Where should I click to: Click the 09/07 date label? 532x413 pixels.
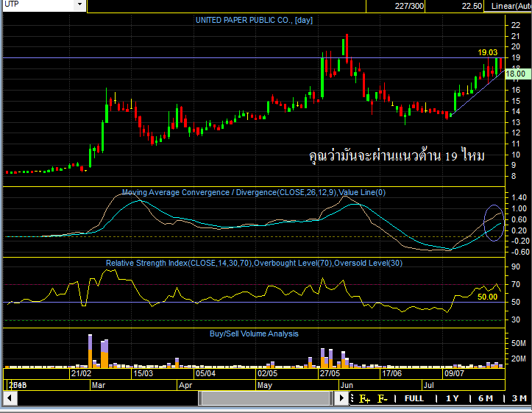(454, 374)
